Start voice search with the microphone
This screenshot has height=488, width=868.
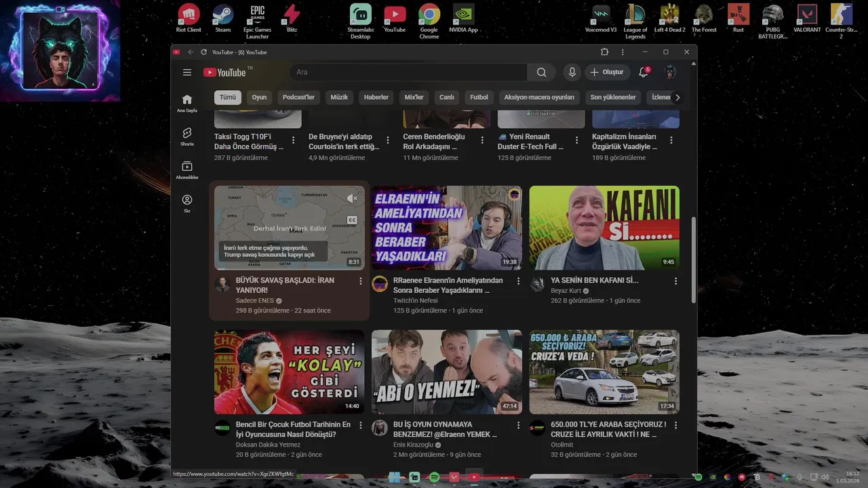572,73
